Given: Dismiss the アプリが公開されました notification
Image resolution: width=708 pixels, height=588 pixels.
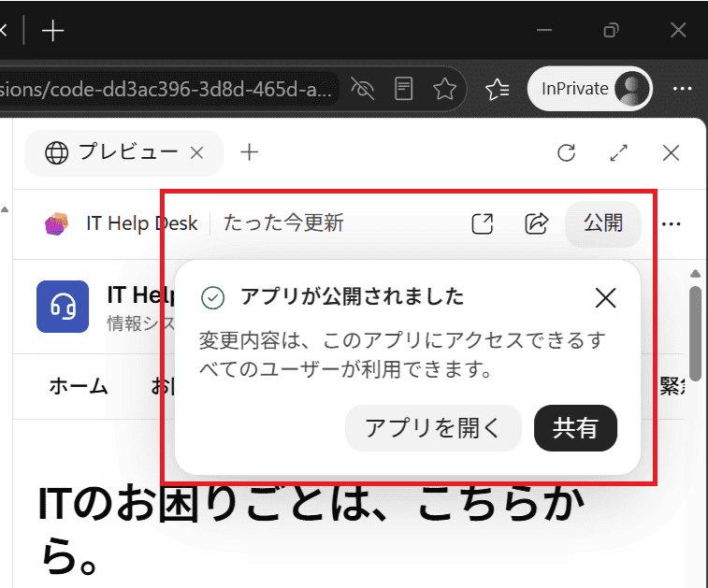Looking at the screenshot, I should coord(605,298).
